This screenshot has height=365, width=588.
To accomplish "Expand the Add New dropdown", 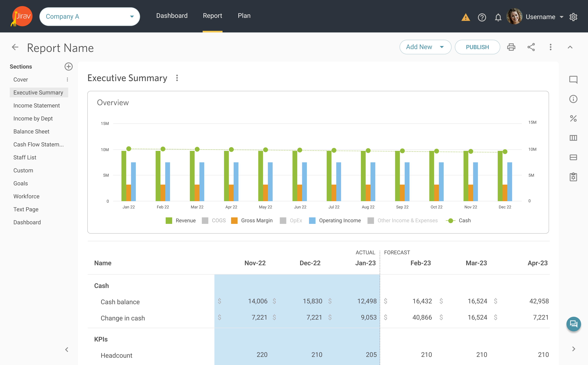I will [x=425, y=47].
